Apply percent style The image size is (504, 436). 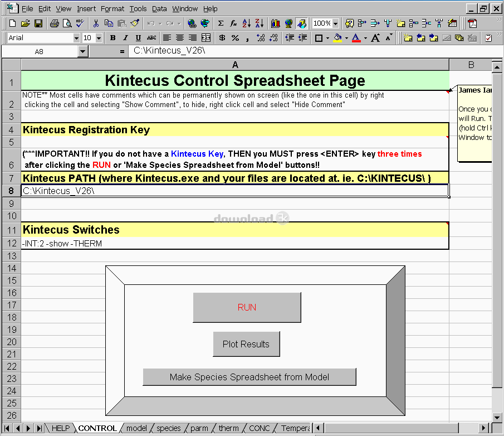click(x=235, y=38)
